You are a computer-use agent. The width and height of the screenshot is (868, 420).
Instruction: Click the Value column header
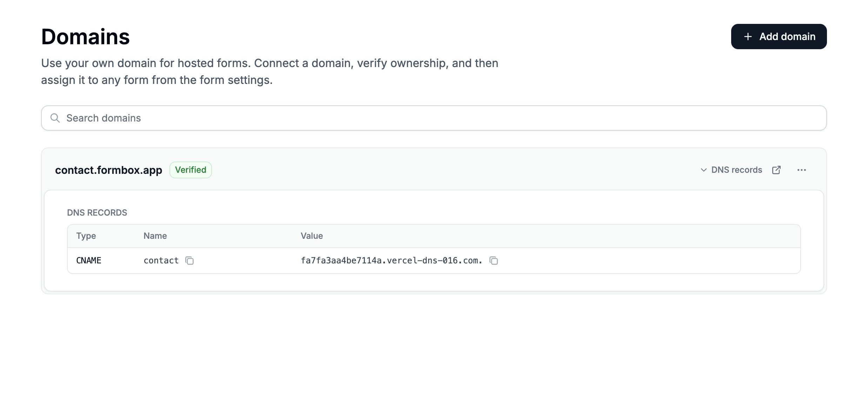(312, 236)
